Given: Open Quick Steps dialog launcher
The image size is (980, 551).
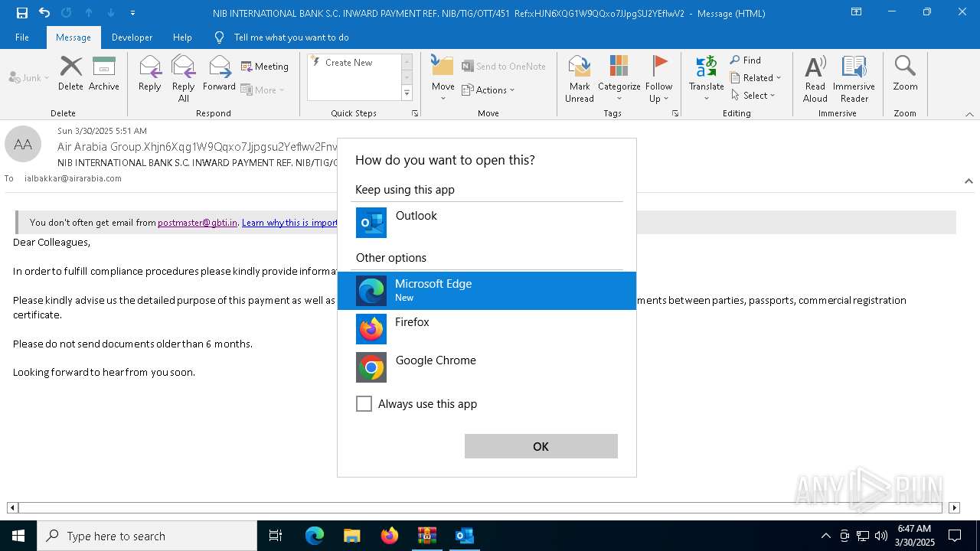Looking at the screenshot, I should (x=415, y=113).
